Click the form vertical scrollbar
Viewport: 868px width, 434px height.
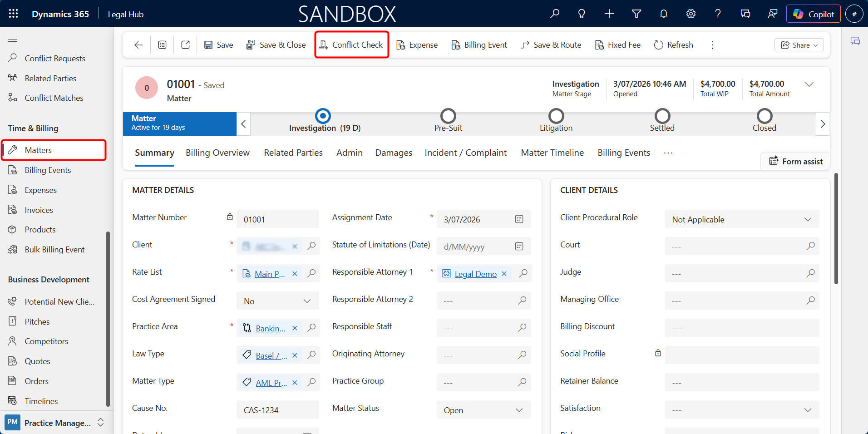pyautogui.click(x=836, y=228)
